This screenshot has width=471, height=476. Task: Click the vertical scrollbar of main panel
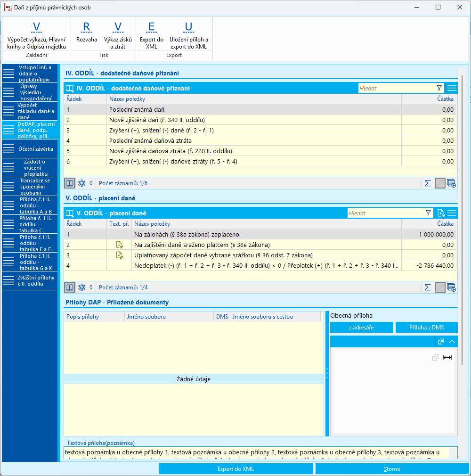click(462, 220)
